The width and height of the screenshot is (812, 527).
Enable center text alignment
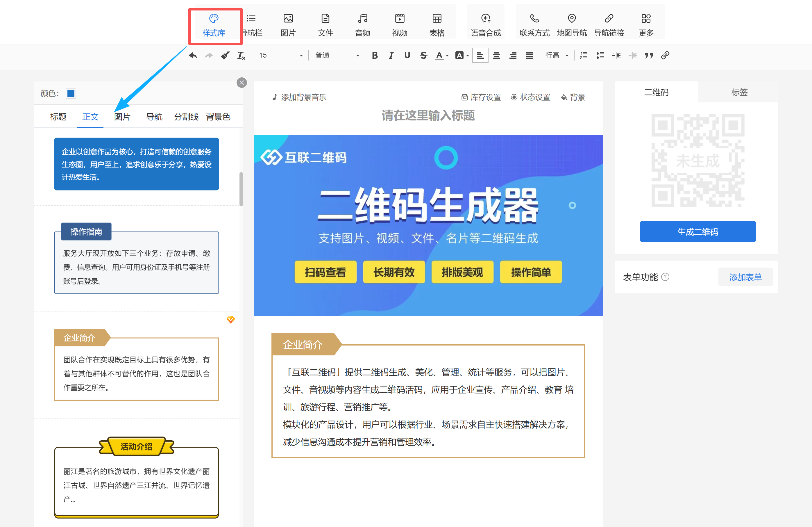(496, 55)
